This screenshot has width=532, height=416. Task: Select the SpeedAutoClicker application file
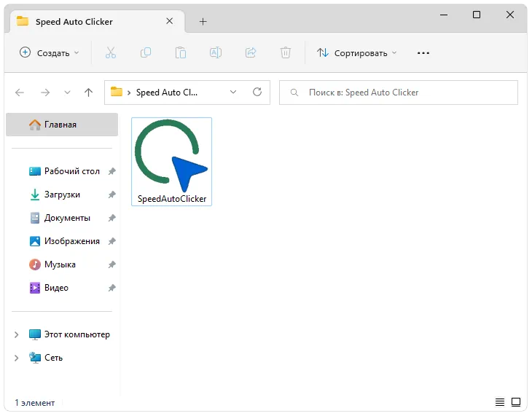click(172, 162)
